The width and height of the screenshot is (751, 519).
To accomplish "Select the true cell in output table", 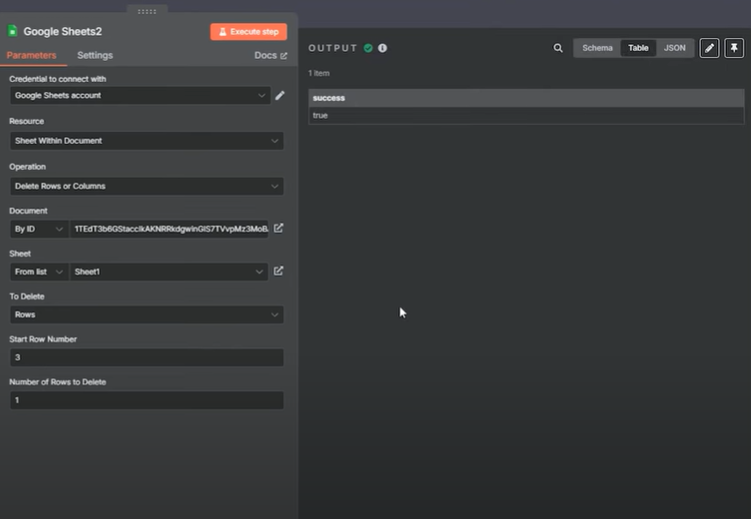I will pyautogui.click(x=526, y=115).
